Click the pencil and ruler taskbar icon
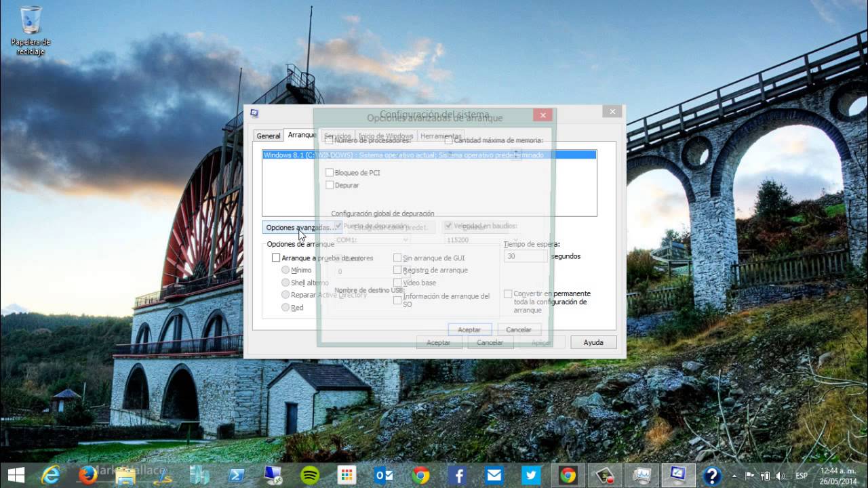868x488 pixels. pyautogui.click(x=162, y=475)
